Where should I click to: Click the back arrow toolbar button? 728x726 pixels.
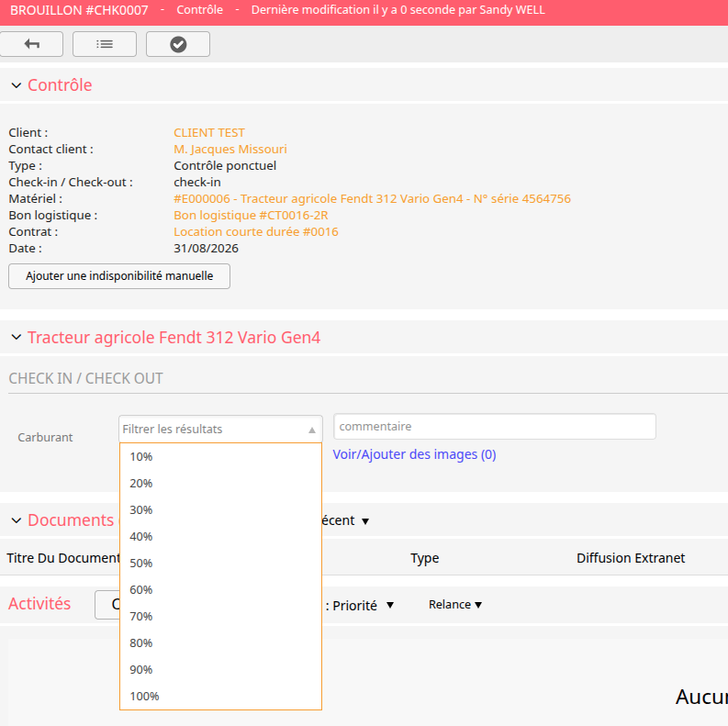click(31, 44)
